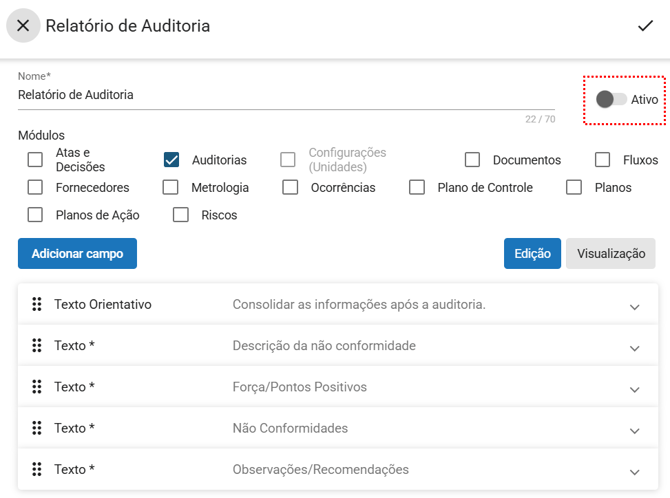670x498 pixels.
Task: Click the X close icon beside the title
Action: [23, 26]
